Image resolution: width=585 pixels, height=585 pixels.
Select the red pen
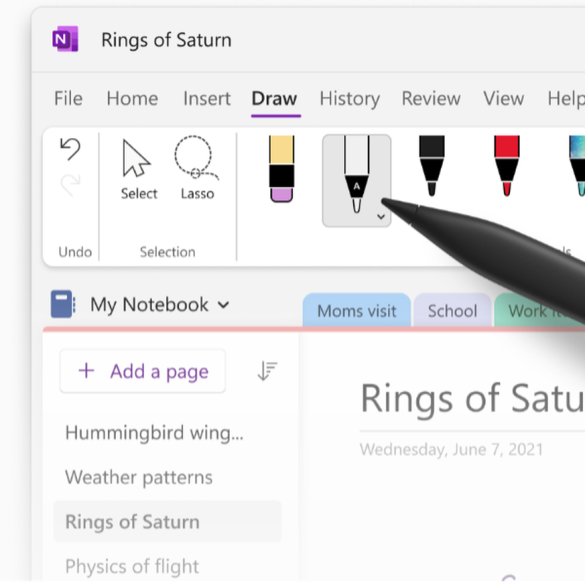(x=507, y=166)
